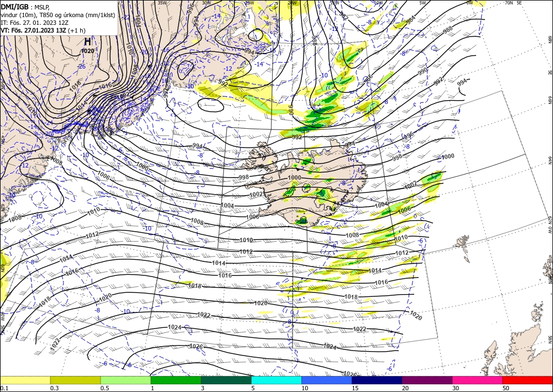Click the '5W' longitude label

tap(423, 3)
